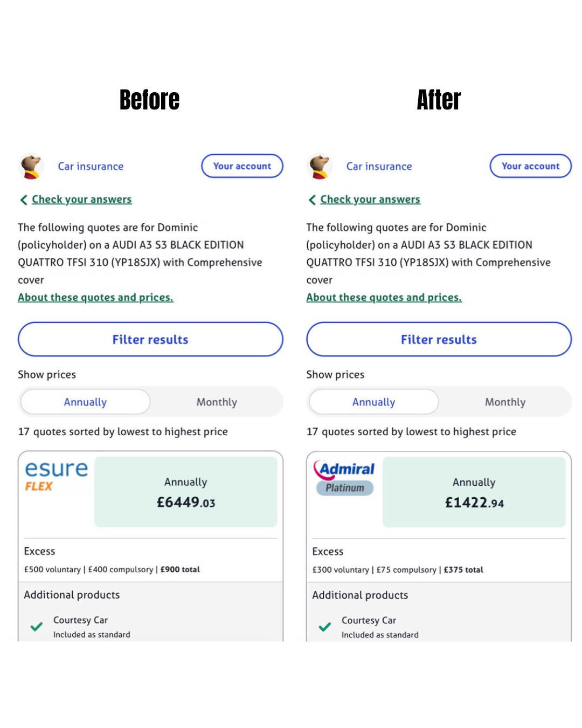Click the meerkat logo in After panel
Viewport: 582px width, 728px height.
[x=320, y=166]
